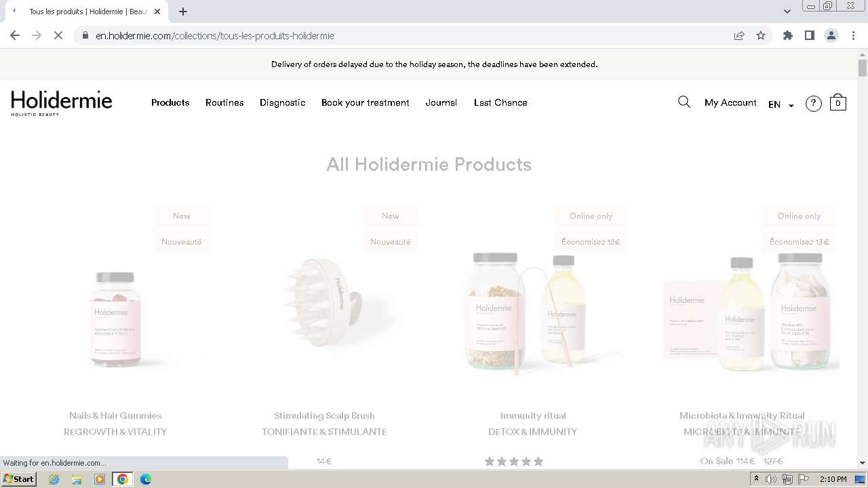Open the Journal menu item
The height and width of the screenshot is (488, 868).
coord(441,102)
